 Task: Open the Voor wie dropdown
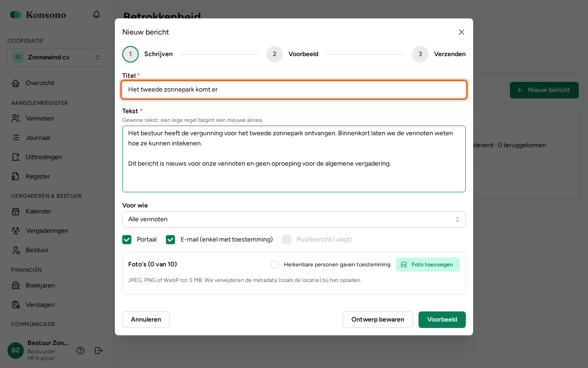pyautogui.click(x=294, y=219)
